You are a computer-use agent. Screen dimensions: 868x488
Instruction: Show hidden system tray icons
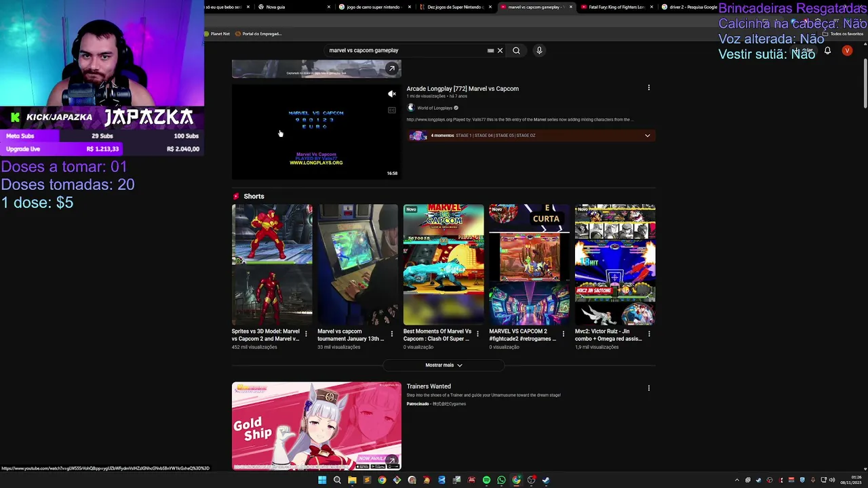(x=737, y=481)
